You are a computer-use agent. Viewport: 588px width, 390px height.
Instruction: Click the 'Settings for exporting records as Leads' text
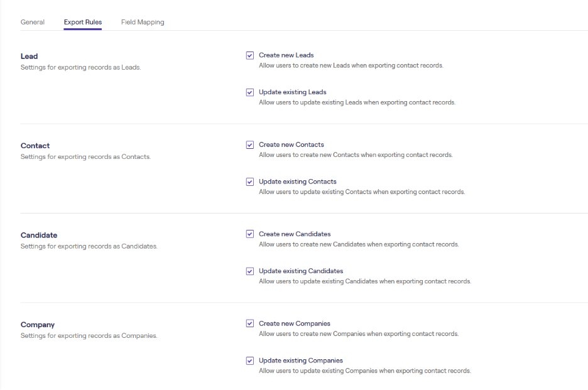click(x=80, y=67)
